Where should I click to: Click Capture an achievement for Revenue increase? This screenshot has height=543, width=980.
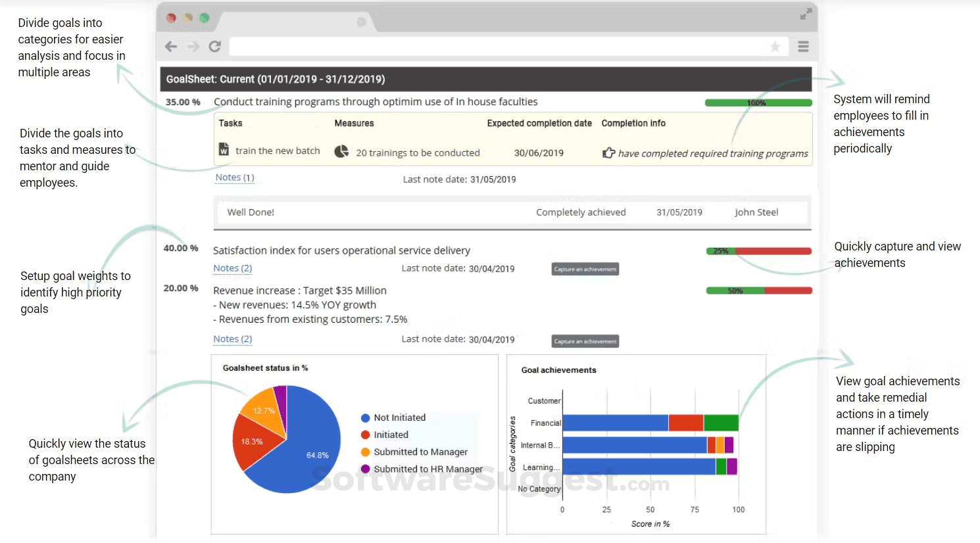point(585,341)
